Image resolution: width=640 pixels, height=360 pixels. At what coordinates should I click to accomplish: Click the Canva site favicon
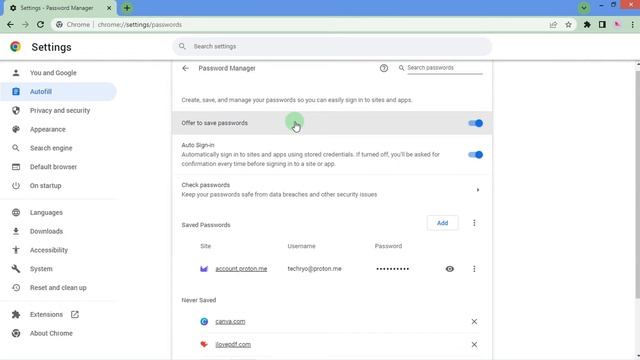204,322
